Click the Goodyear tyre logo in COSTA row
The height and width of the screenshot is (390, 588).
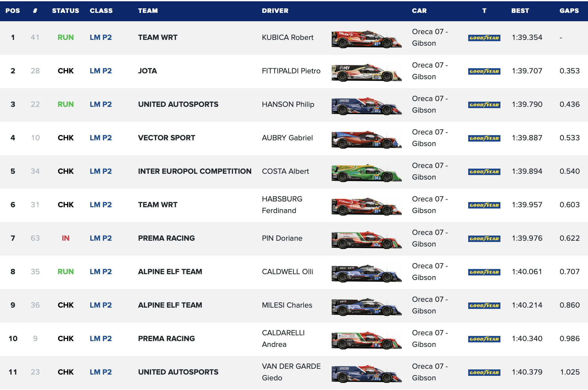coord(484,172)
